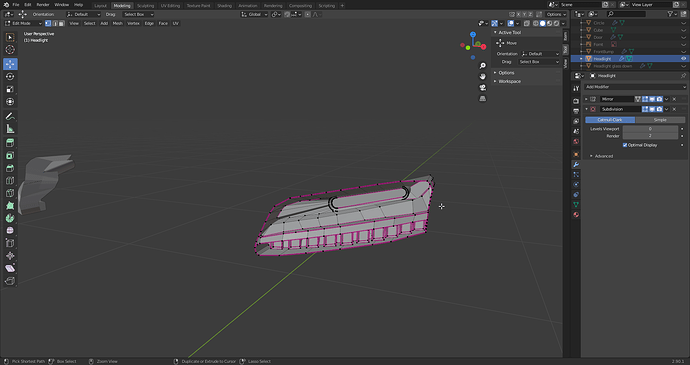Open the Render properties tab icon
This screenshot has width=690, height=365.
[576, 101]
